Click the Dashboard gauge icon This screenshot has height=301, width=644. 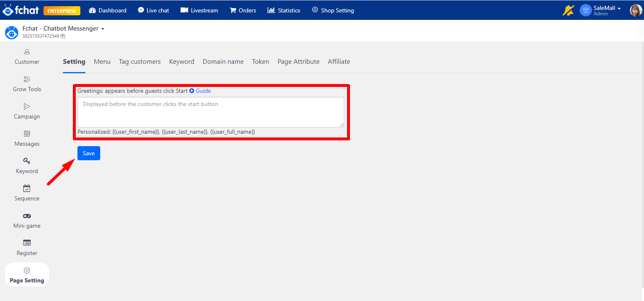point(92,10)
